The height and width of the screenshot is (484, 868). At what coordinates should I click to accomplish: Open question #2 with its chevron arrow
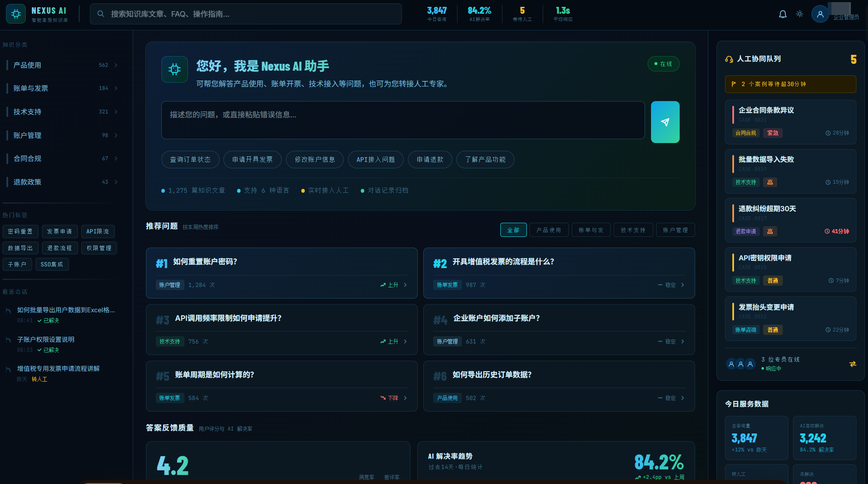pyautogui.click(x=683, y=285)
